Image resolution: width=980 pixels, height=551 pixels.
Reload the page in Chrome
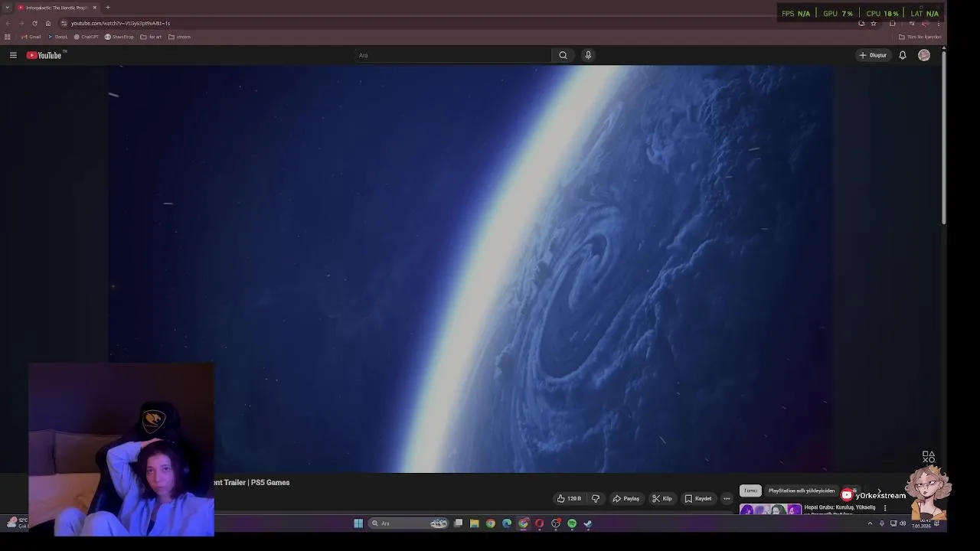coord(34,23)
